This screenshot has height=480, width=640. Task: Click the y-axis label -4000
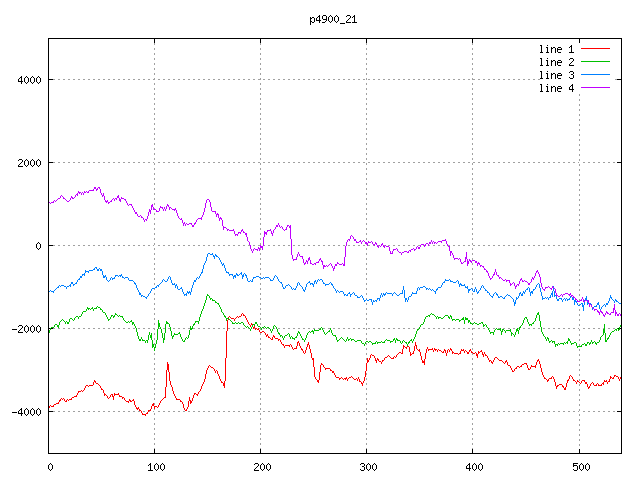(27, 412)
